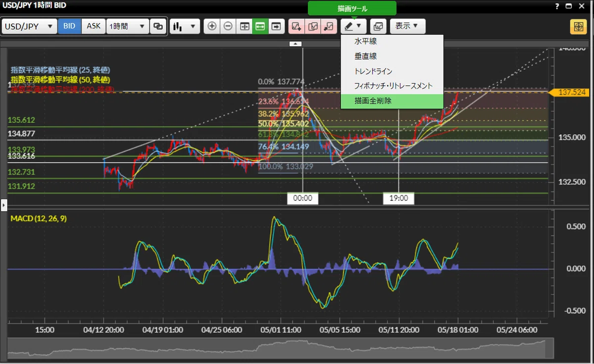This screenshot has height=364, width=594.
Task: Open the drawing tools pencil dropdown
Action: (353, 26)
